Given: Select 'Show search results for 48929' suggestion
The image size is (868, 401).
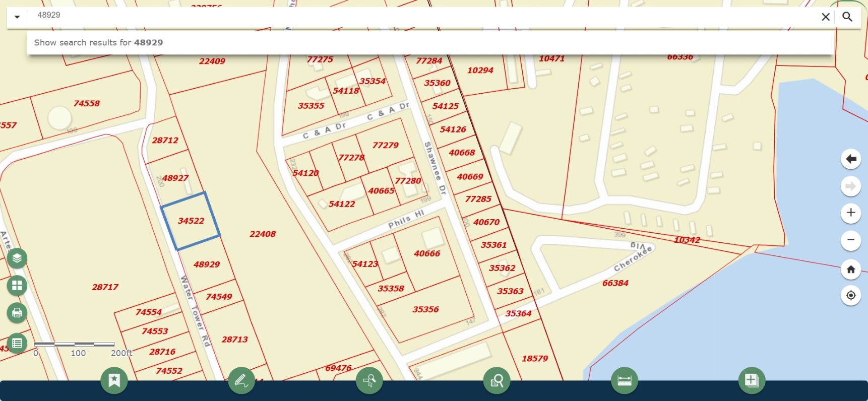Looking at the screenshot, I should [99, 43].
